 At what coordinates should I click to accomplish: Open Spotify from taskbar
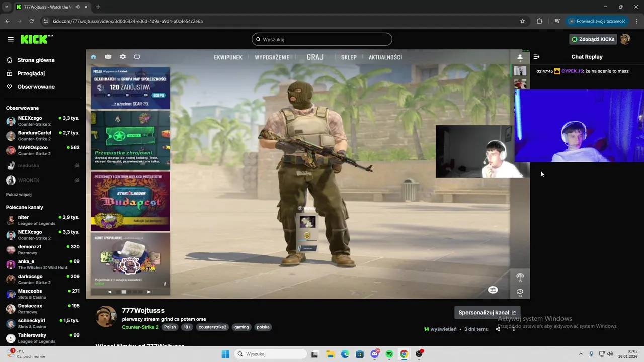pyautogui.click(x=389, y=354)
